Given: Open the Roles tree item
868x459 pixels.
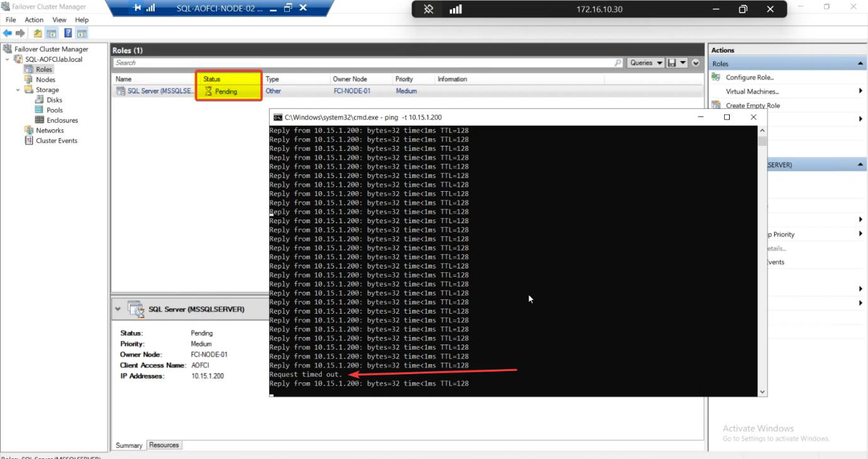Looking at the screenshot, I should [x=44, y=69].
